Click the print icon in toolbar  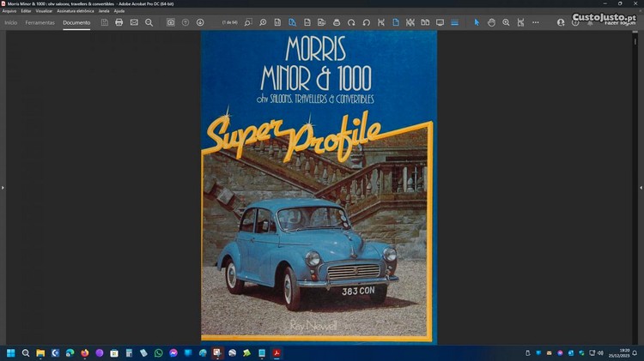pos(119,22)
